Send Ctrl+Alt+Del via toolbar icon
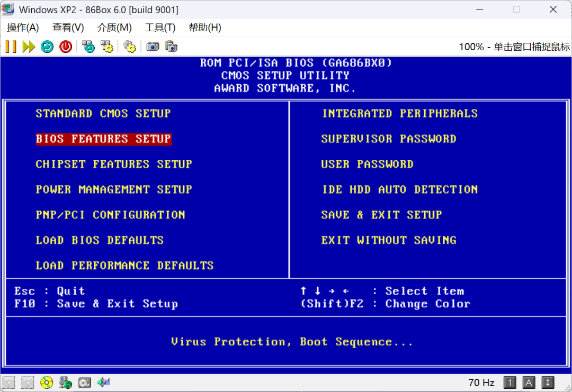 pos(88,47)
